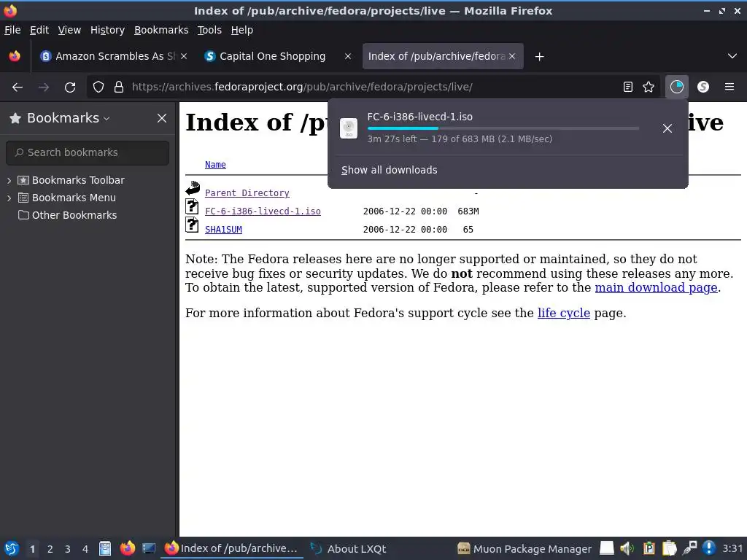This screenshot has height=560, width=747.
Task: Select the Other Bookmarks folder
Action: (74, 215)
